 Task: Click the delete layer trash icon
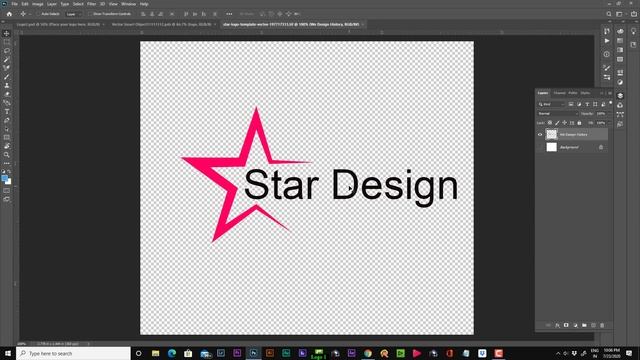(x=602, y=325)
